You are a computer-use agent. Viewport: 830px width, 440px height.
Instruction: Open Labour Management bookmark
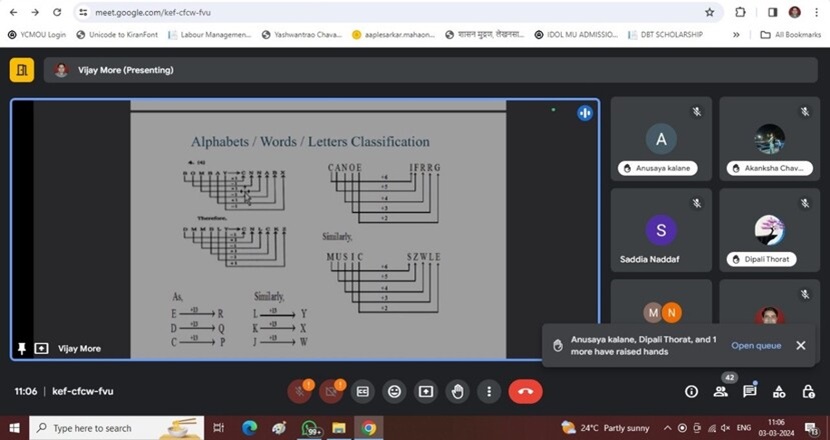tap(210, 34)
